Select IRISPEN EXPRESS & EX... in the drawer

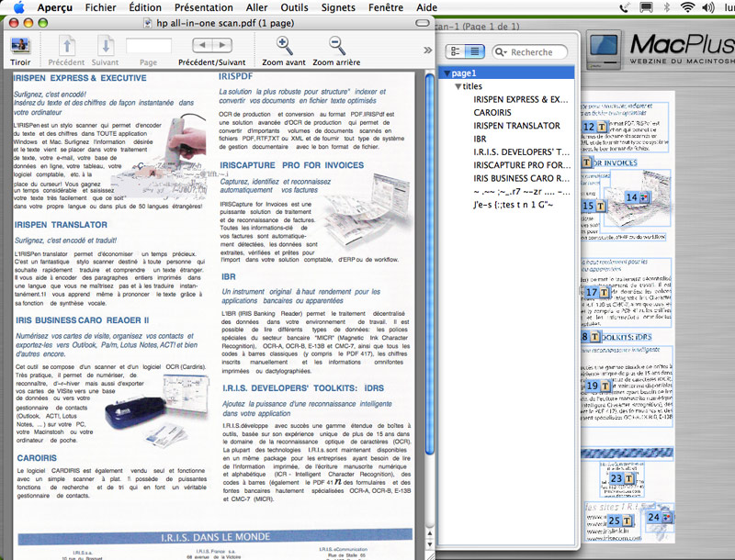point(520,99)
